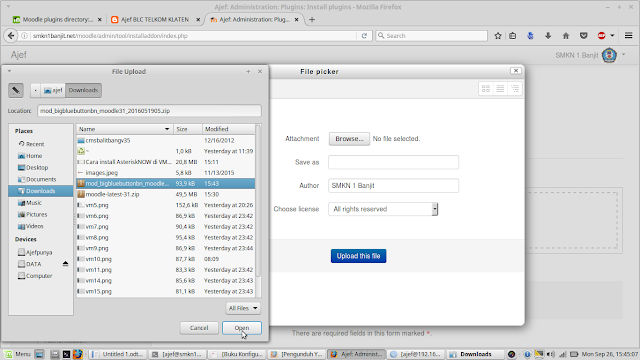This screenshot has height=360, width=640.
Task: Switch to Untitled 1.odt taskbar window
Action: (118, 354)
